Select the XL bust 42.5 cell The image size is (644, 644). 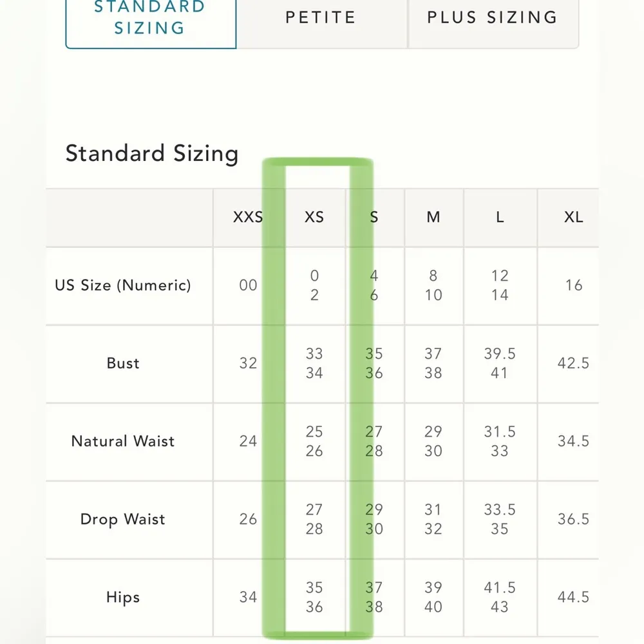(573, 363)
